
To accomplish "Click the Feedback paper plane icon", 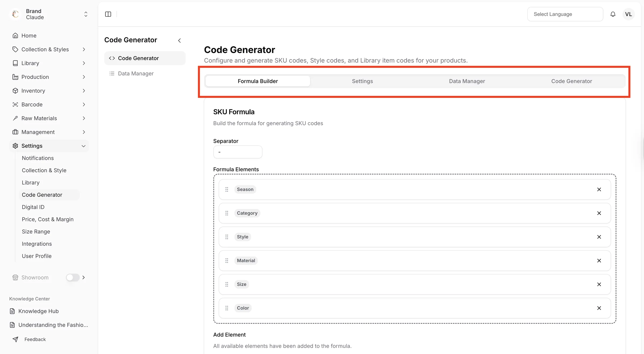I will (x=16, y=339).
